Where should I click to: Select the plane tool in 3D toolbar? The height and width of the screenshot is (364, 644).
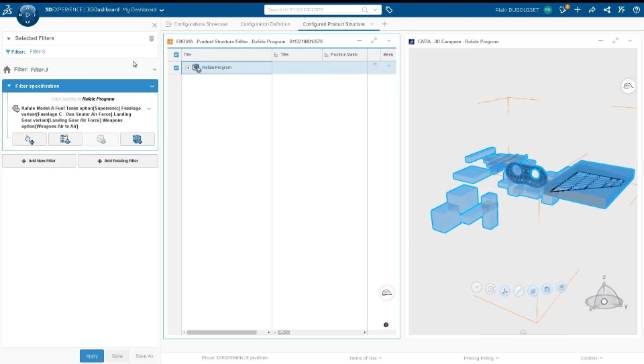tap(533, 290)
